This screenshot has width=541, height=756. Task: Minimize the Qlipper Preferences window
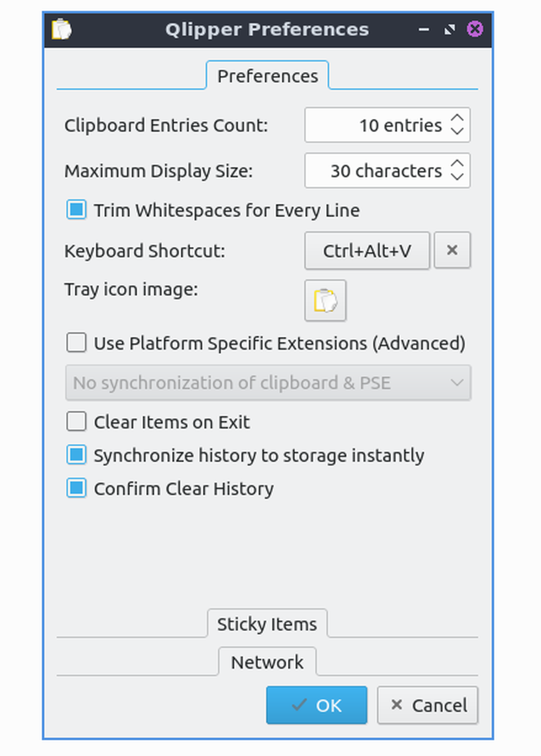(x=424, y=29)
